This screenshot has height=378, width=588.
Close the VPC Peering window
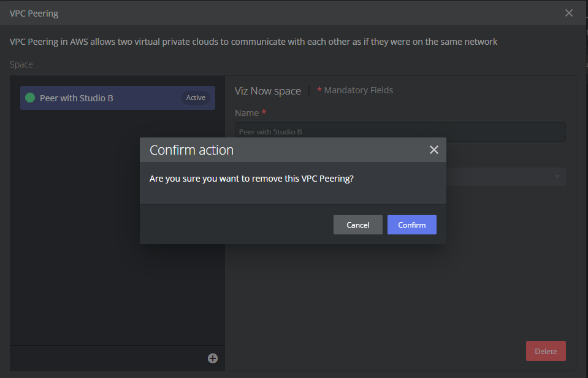[568, 13]
